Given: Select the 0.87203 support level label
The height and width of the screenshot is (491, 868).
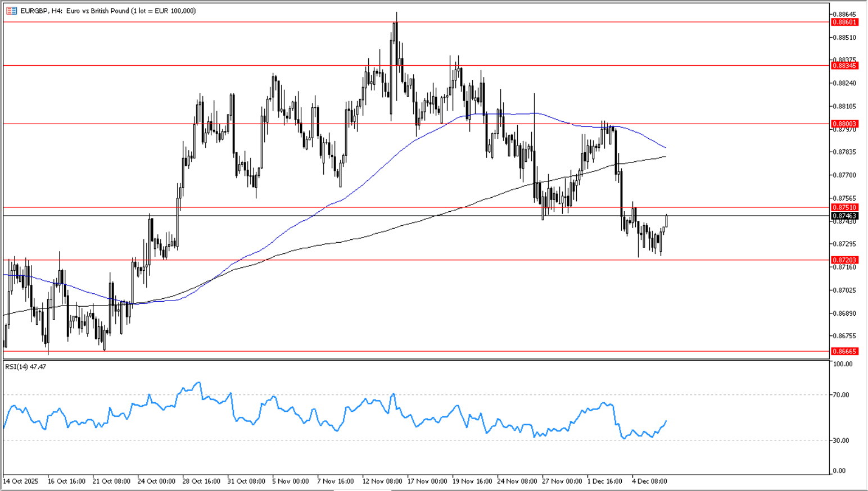Looking at the screenshot, I should pyautogui.click(x=844, y=260).
